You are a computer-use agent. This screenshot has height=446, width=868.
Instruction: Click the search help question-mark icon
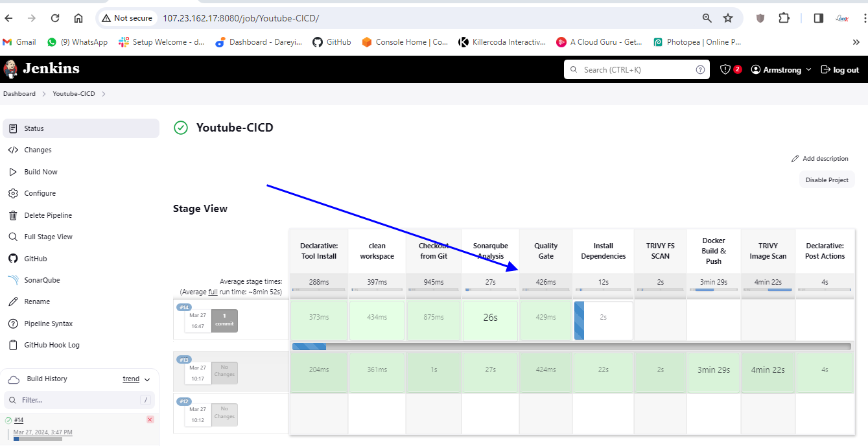coord(700,69)
